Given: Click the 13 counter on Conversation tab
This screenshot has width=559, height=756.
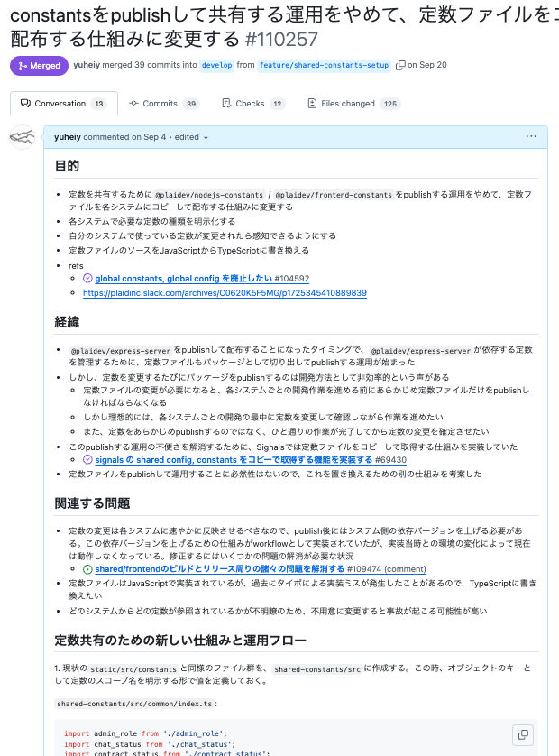Looking at the screenshot, I should (x=99, y=104).
